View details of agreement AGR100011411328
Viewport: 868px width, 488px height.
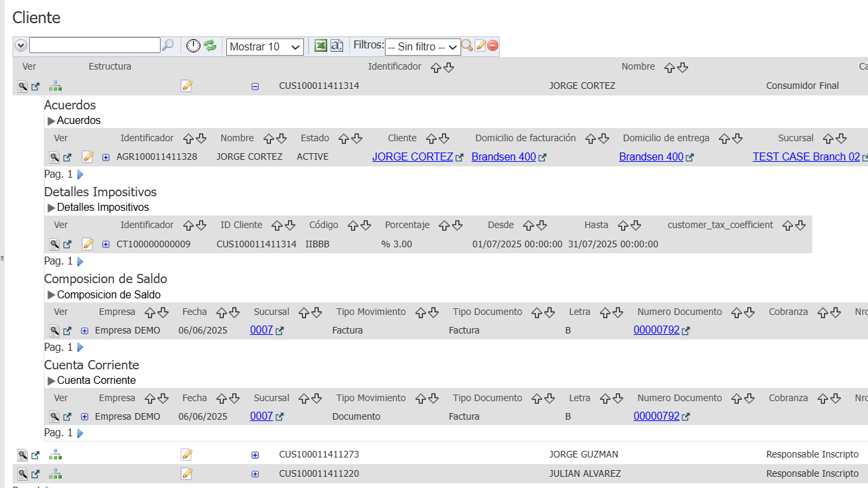click(54, 157)
